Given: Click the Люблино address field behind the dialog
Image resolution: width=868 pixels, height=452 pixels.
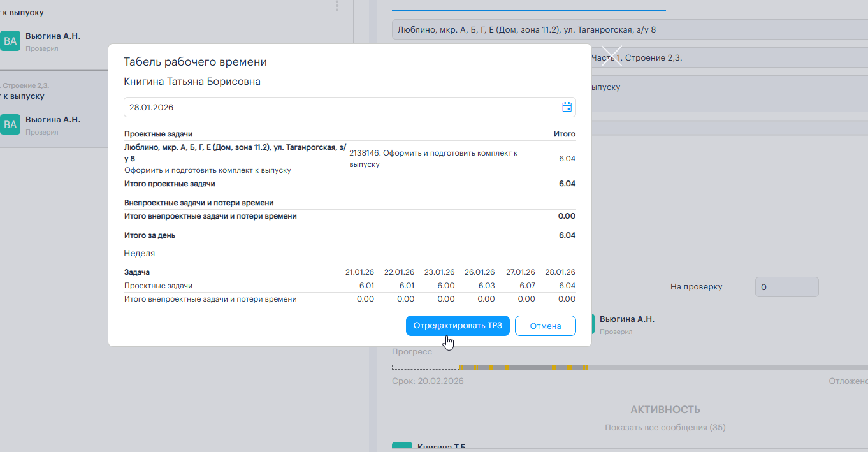Looking at the screenshot, I should click(630, 29).
